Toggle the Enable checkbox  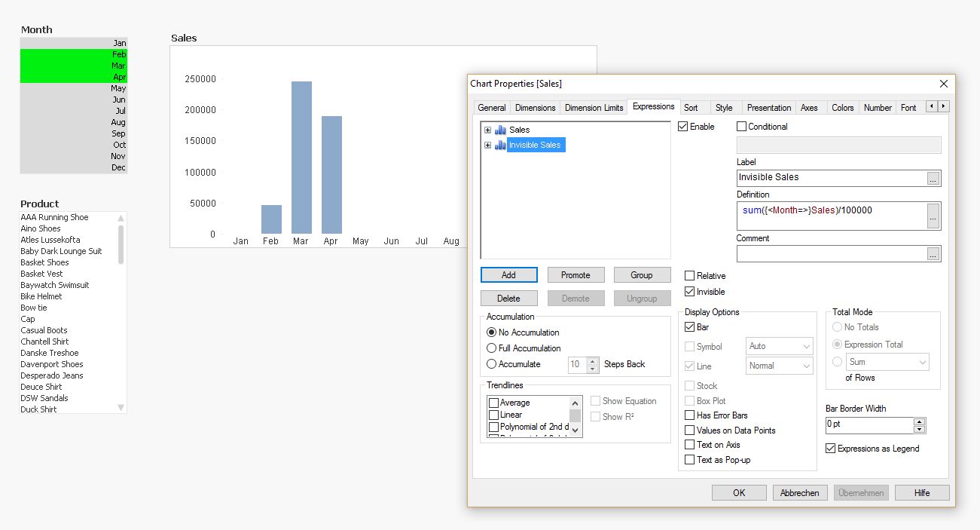pyautogui.click(x=683, y=127)
